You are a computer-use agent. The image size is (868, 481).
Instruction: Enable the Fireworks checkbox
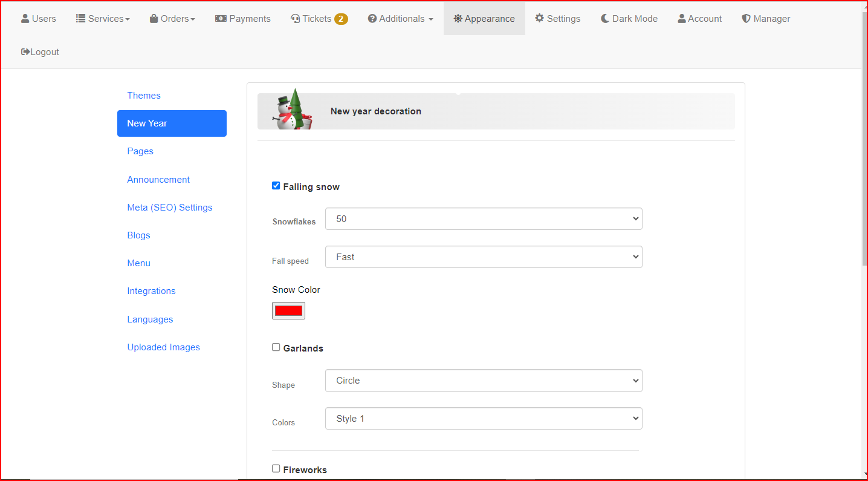[276, 468]
